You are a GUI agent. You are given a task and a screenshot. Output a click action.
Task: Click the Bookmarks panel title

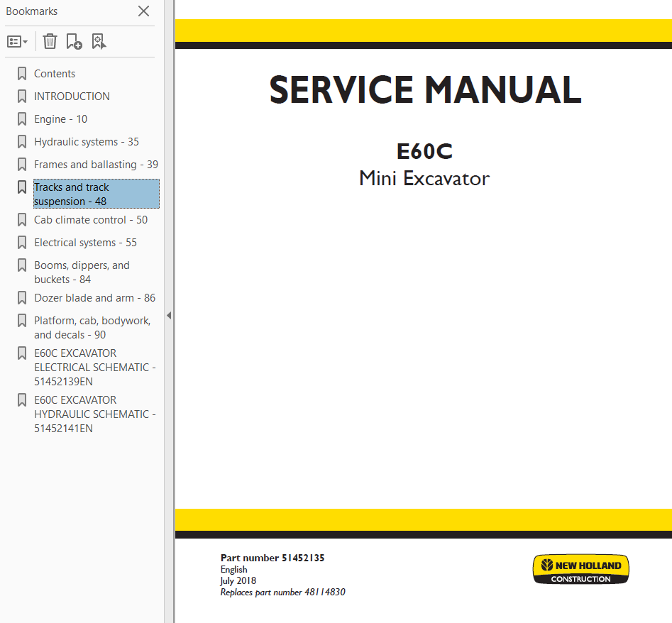point(32,11)
